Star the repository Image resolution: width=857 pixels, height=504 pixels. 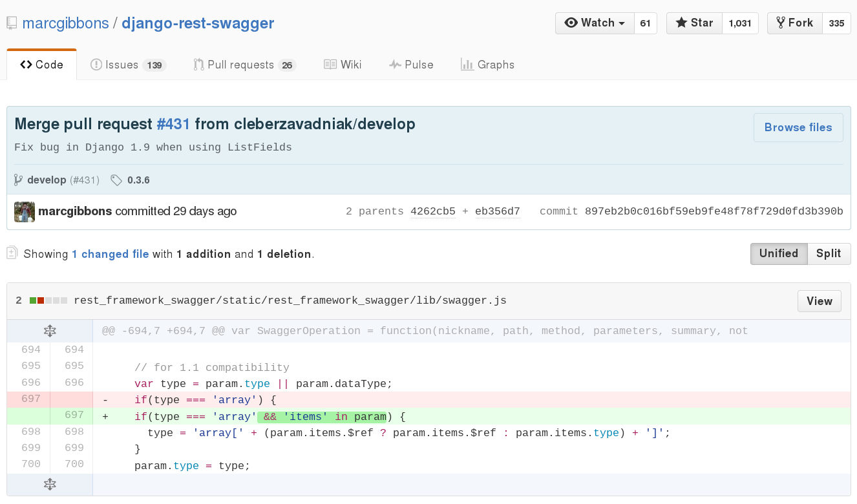click(x=694, y=23)
